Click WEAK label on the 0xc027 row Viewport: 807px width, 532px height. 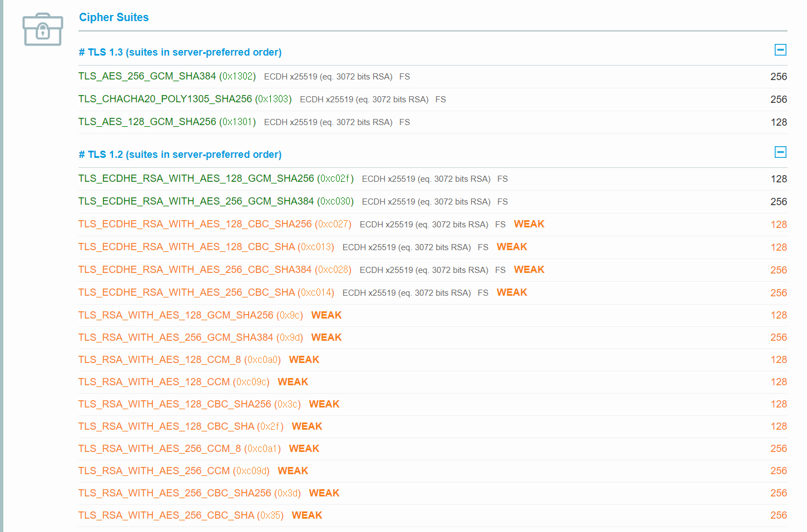[x=529, y=224]
